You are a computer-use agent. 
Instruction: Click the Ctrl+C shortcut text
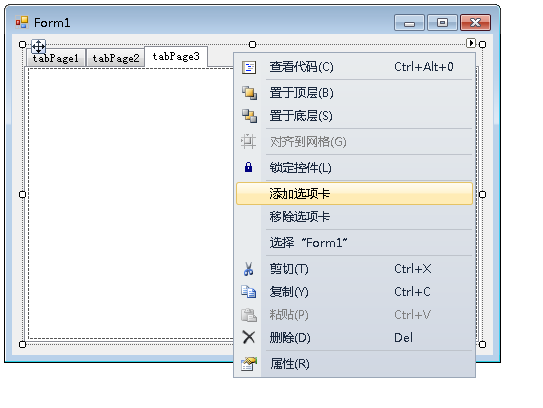[x=412, y=292]
